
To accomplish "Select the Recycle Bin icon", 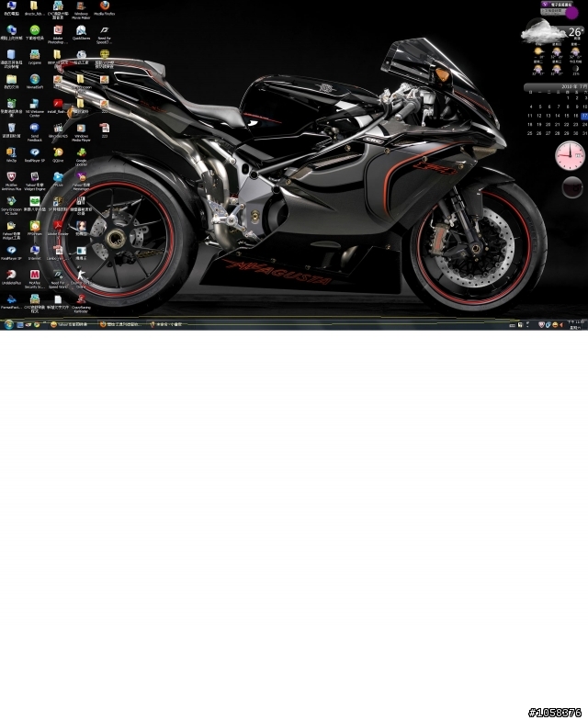I will click(x=11, y=130).
